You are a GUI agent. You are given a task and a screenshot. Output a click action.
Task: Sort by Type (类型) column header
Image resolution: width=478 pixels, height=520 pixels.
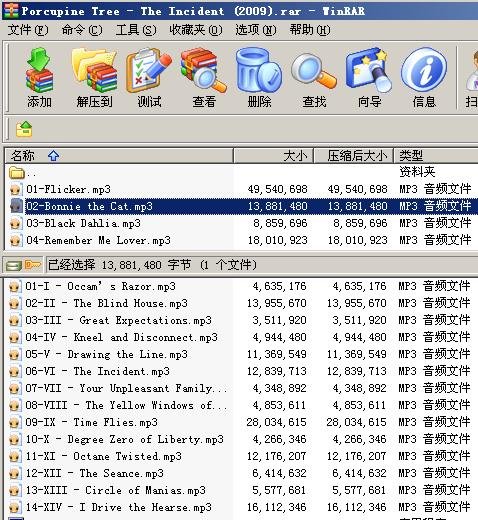(436, 156)
